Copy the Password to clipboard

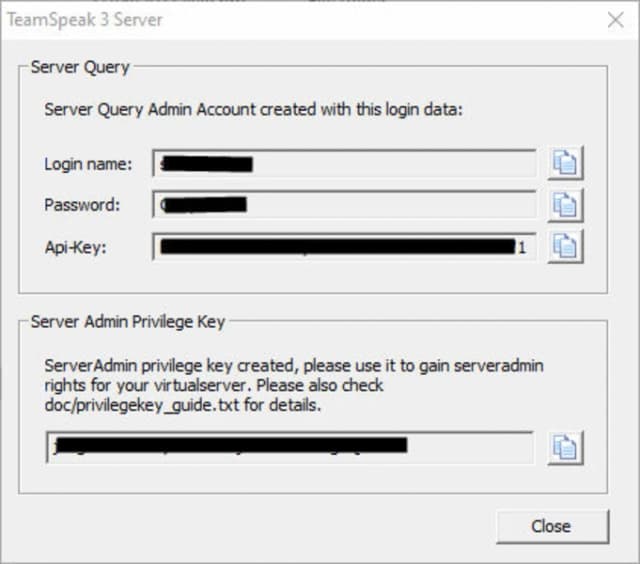[565, 205]
